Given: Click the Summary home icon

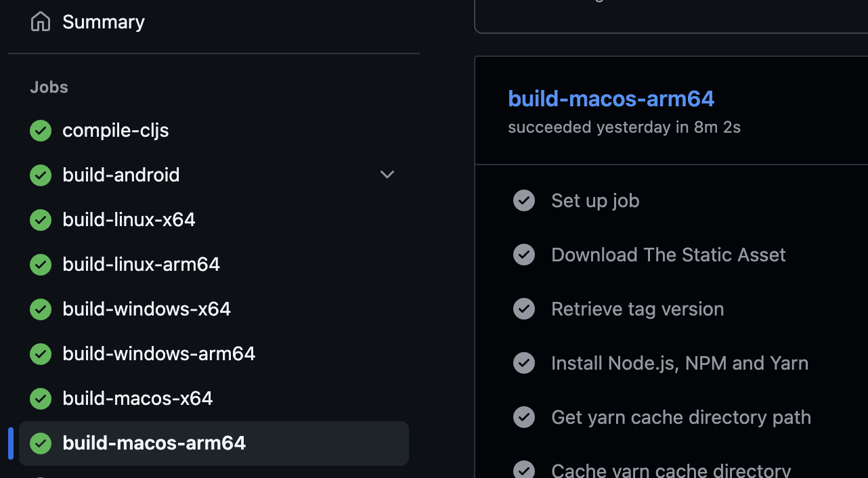Looking at the screenshot, I should 41,22.
